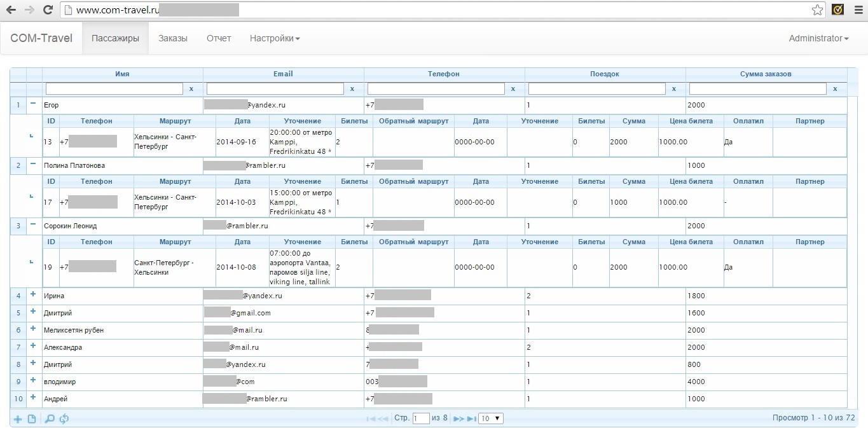Image resolution: width=868 pixels, height=428 pixels.
Task: Open search with magnifier icon in footer
Action: 50,418
